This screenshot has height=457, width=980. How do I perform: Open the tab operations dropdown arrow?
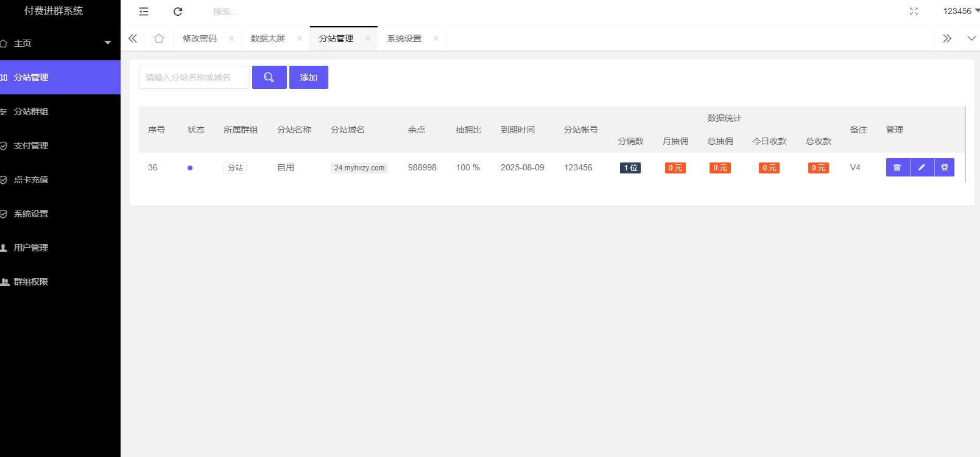pyautogui.click(x=971, y=38)
